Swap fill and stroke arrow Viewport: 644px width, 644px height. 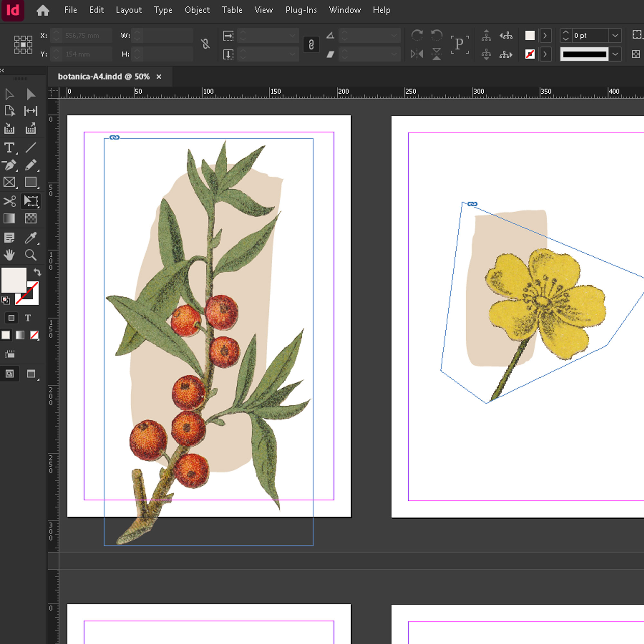(x=37, y=272)
